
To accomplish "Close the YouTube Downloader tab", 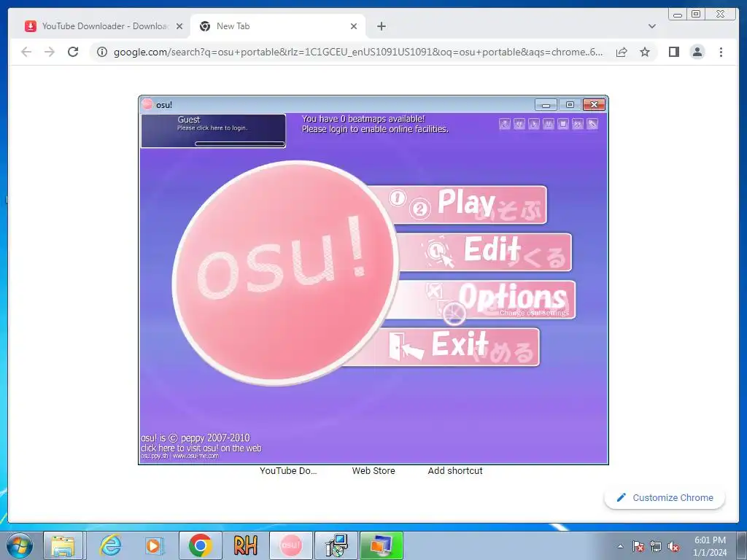I will [179, 26].
